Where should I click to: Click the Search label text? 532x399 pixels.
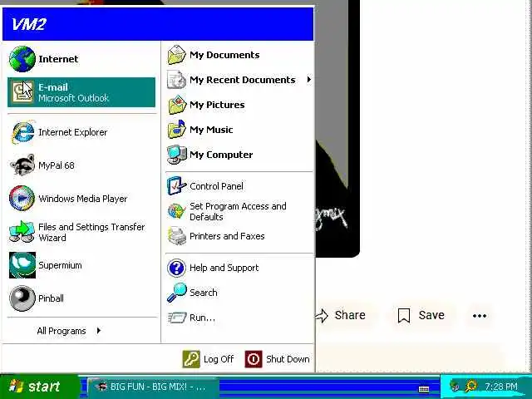click(x=204, y=293)
